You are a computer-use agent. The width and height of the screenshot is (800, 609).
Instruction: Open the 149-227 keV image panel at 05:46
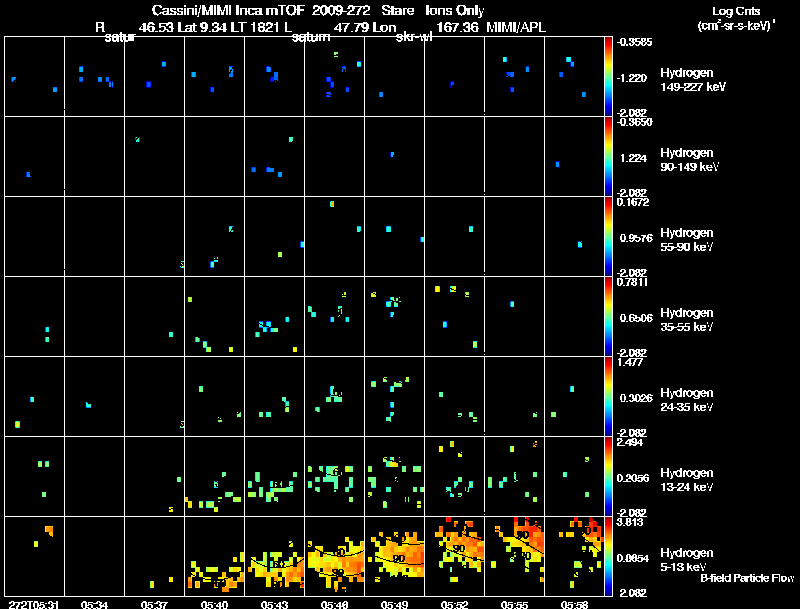click(x=335, y=76)
